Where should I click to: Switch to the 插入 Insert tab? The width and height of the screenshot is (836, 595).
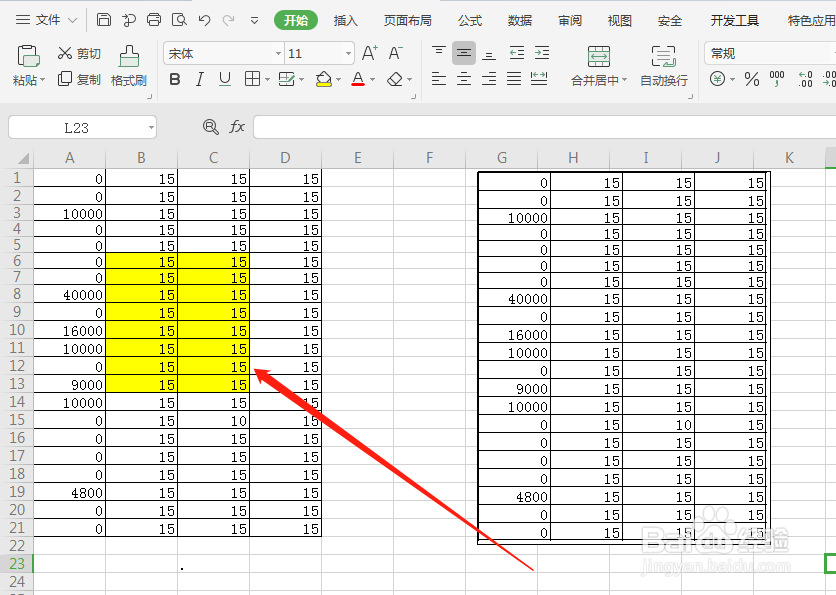[x=345, y=20]
